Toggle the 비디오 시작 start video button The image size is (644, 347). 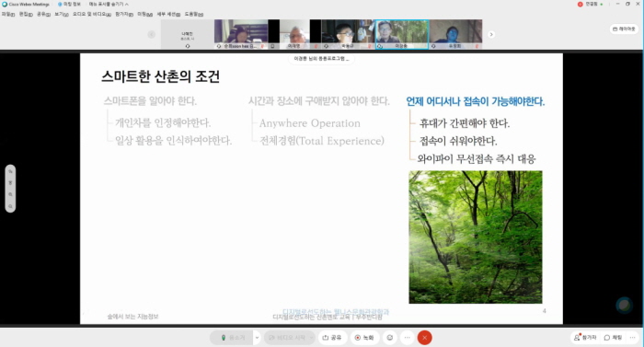(286, 338)
